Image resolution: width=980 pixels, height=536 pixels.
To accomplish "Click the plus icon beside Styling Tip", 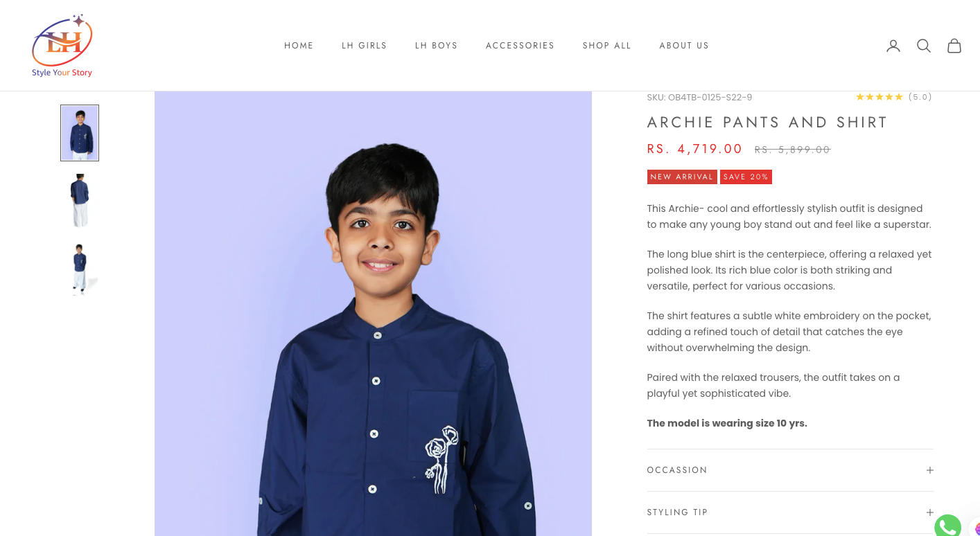I will pyautogui.click(x=930, y=512).
